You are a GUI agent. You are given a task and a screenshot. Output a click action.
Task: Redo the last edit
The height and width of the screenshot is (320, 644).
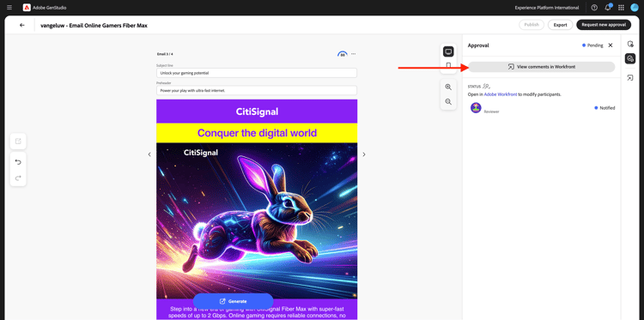tap(18, 178)
